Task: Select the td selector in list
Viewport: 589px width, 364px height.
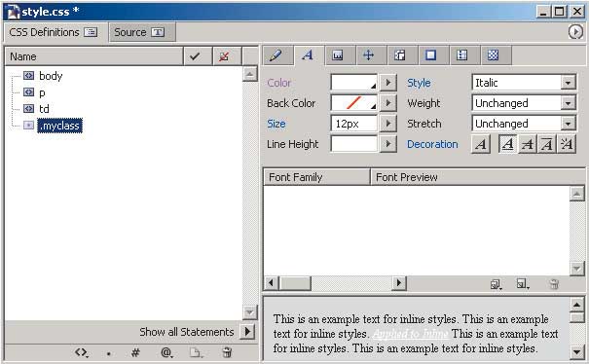Action: [44, 109]
